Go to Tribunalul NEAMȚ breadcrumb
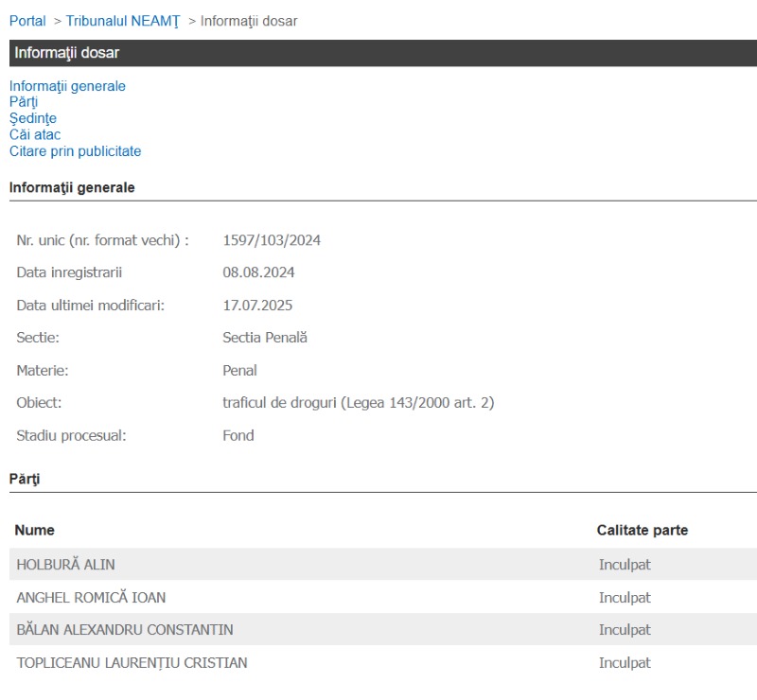 point(122,21)
